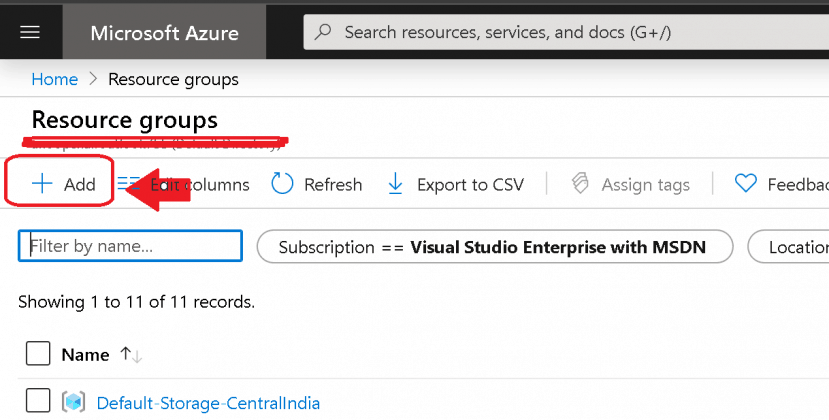Select the Resource groups breadcrumb
Image resolution: width=829 pixels, height=420 pixels.
pyautogui.click(x=173, y=79)
